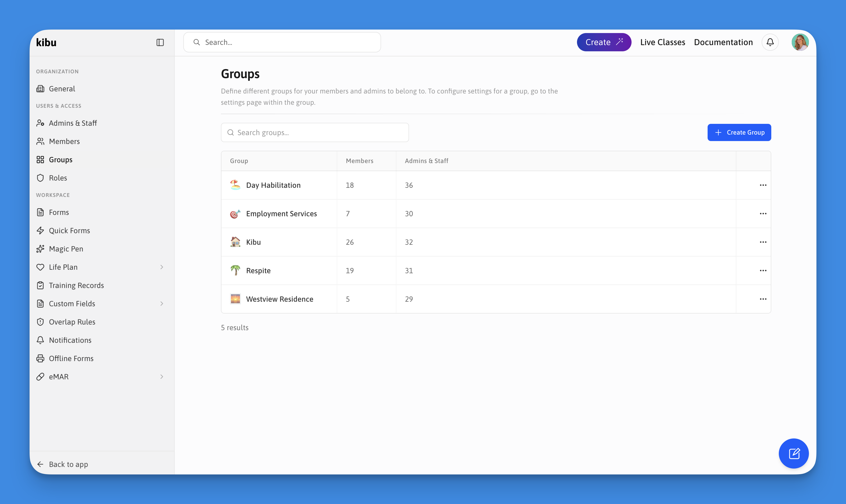This screenshot has width=846, height=504.
Task: Open the Live Classes link
Action: [662, 42]
